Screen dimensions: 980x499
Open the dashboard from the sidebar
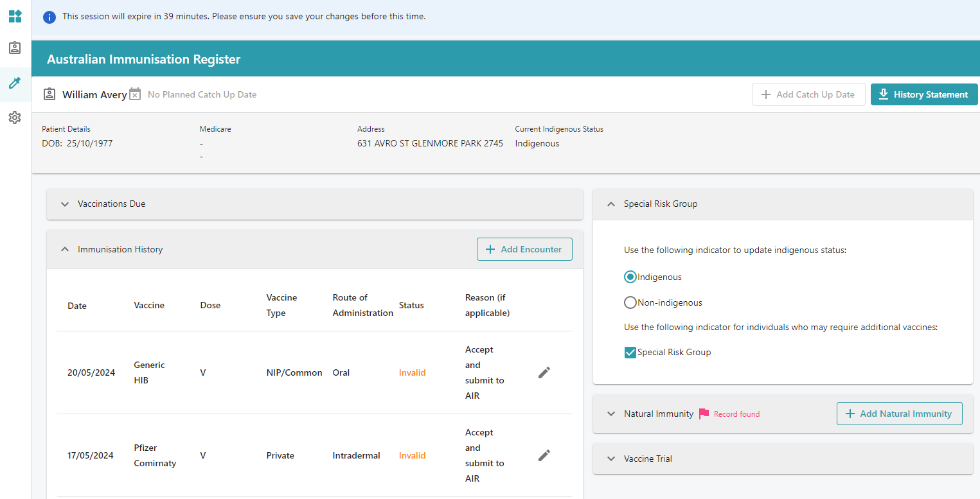[15, 16]
